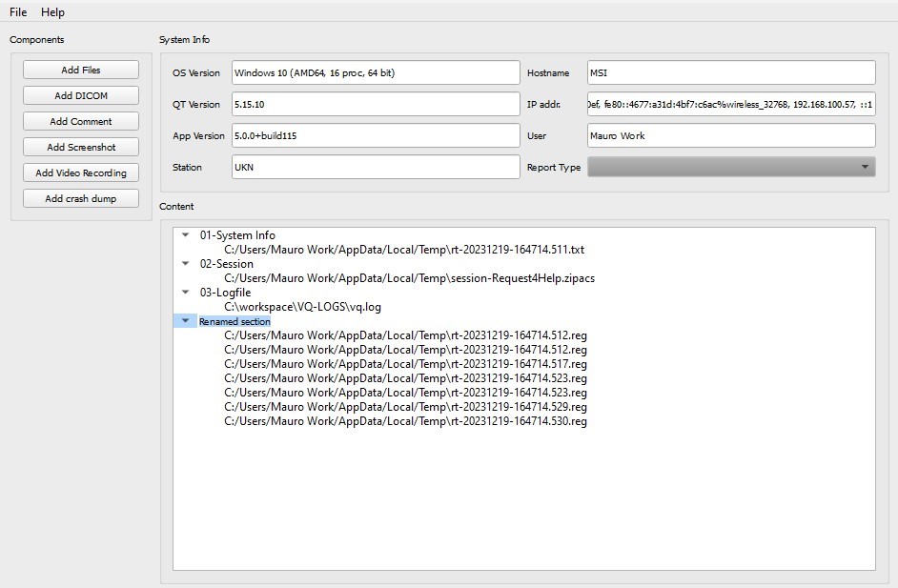Collapse the 03-Logfile tree arrow
Viewport: 898px width, 588px height.
pos(186,293)
